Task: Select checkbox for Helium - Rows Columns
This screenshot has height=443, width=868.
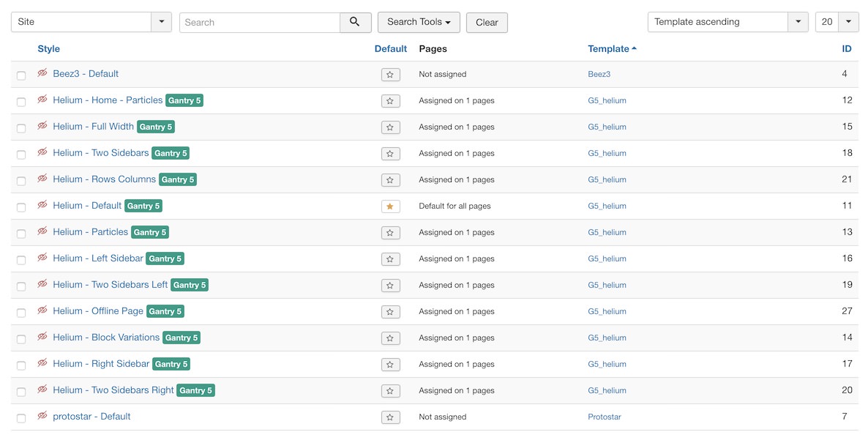Action: click(21, 181)
